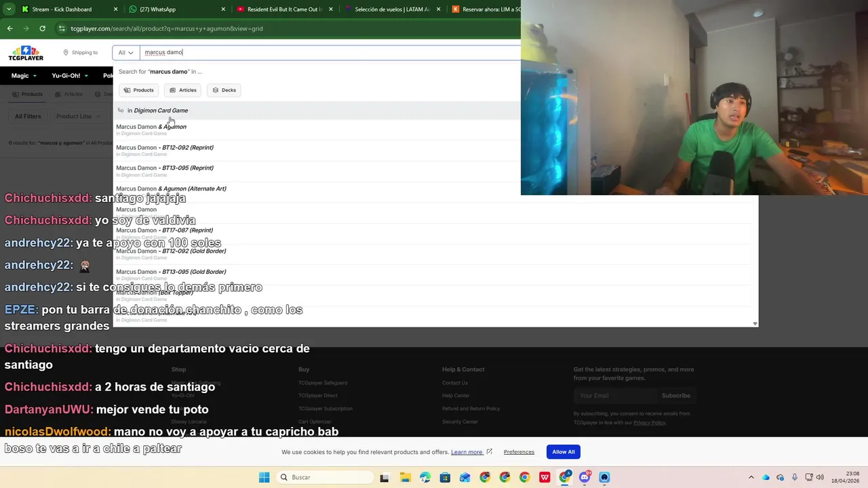
Task: Open the Products results tab behind dropdown
Action: point(27,94)
